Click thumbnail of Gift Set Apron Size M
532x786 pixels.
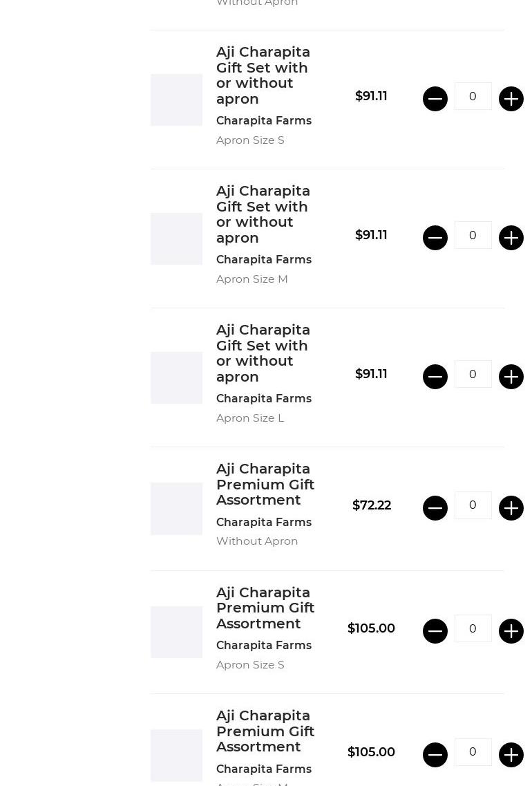pos(177,238)
